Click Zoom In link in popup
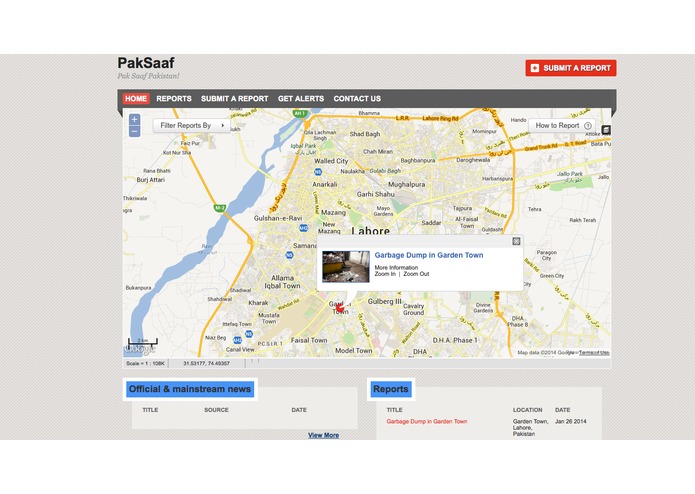The width and height of the screenshot is (695, 494). [x=385, y=274]
